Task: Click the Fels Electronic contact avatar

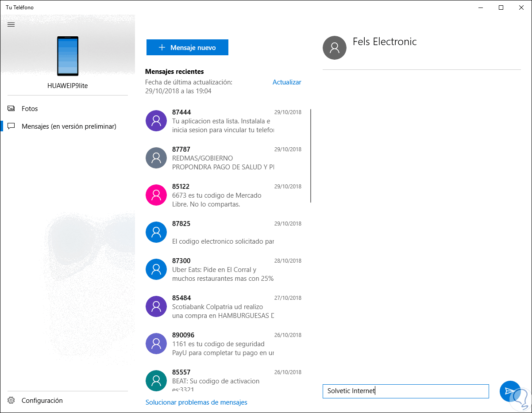Action: coord(335,48)
